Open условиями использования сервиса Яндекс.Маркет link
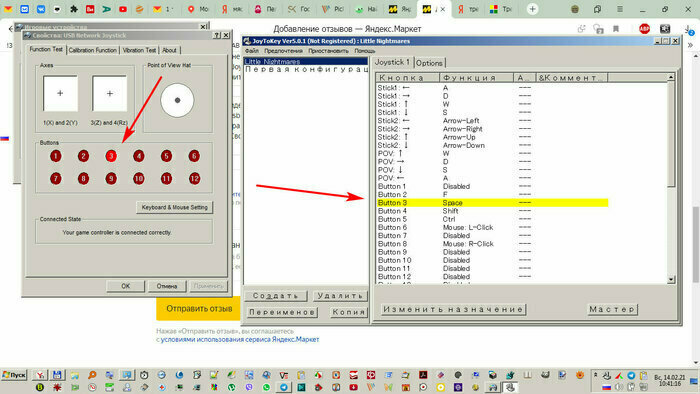The width and height of the screenshot is (700, 394). 240,340
